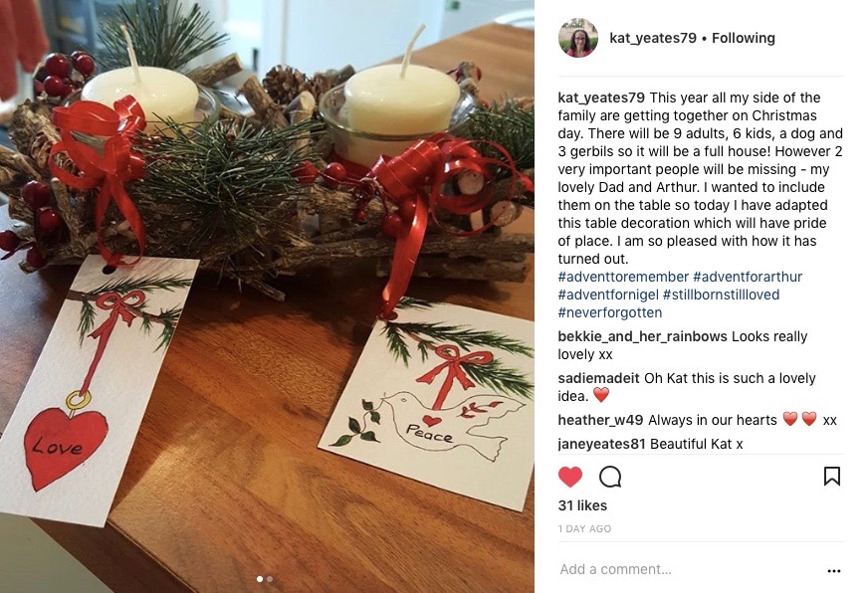Open the #adventforarthur hashtag
Image resolution: width=868 pixels, height=593 pixels.
point(748,277)
